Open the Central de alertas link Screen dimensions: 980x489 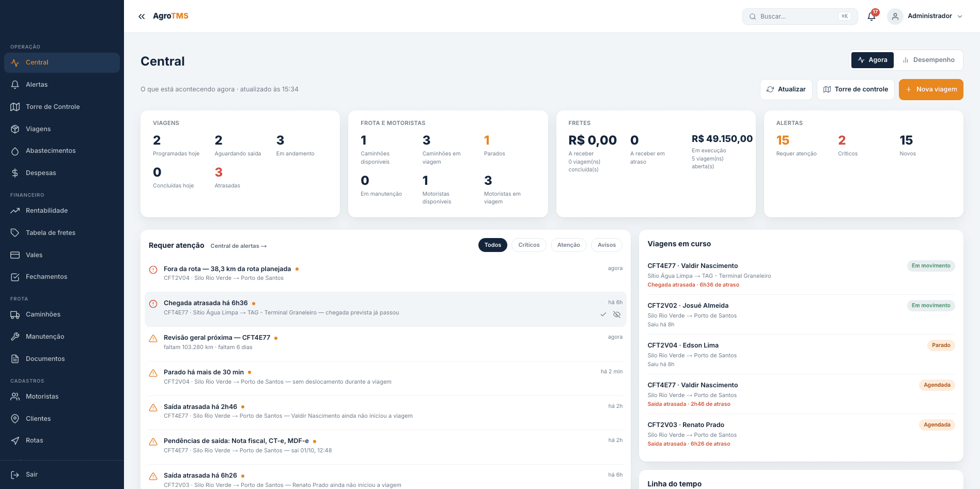click(239, 246)
